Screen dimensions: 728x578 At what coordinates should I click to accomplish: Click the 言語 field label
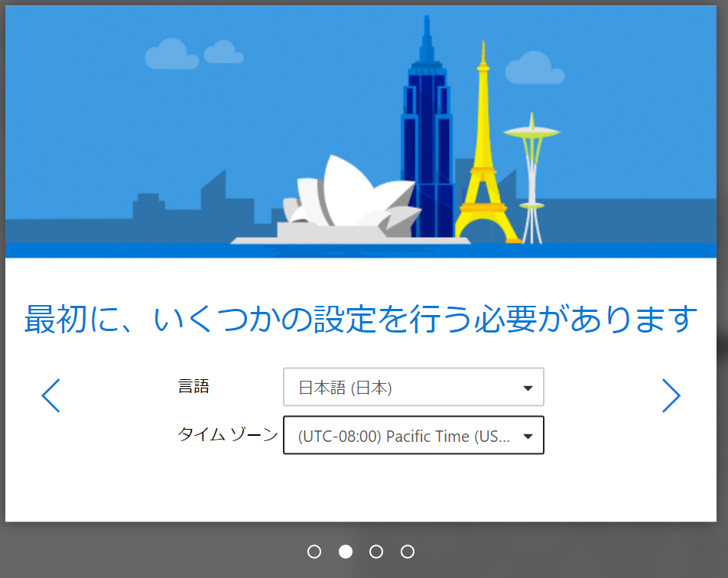(193, 387)
